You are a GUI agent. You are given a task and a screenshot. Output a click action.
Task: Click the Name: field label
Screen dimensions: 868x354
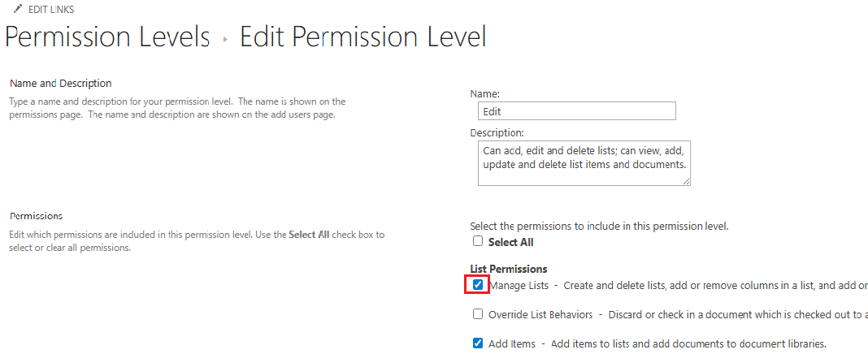click(x=485, y=94)
